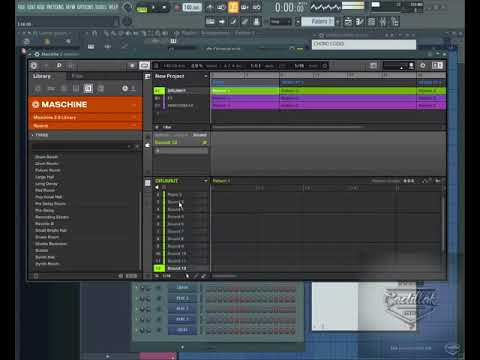Click the three-dots icon in pattern editor header
The image size is (480, 360).
tap(409, 181)
